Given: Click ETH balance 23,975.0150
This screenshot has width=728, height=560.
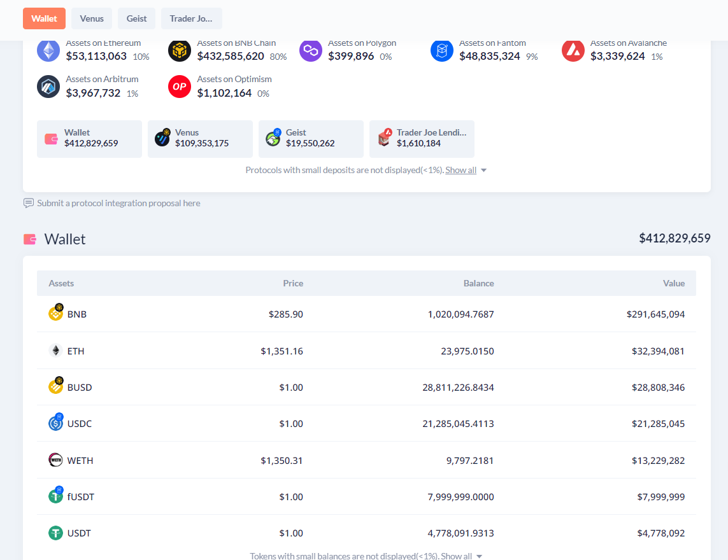Looking at the screenshot, I should click(x=467, y=351).
